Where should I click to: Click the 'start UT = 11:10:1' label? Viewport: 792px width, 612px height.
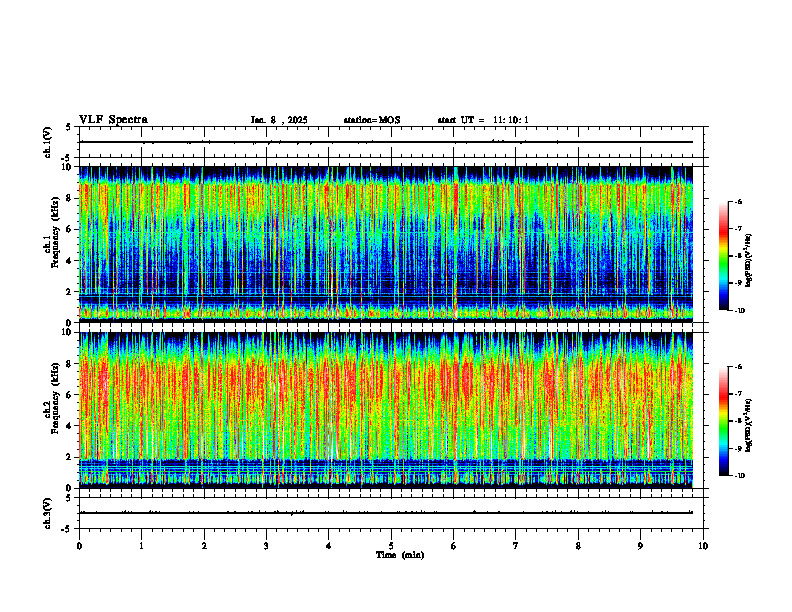click(483, 120)
